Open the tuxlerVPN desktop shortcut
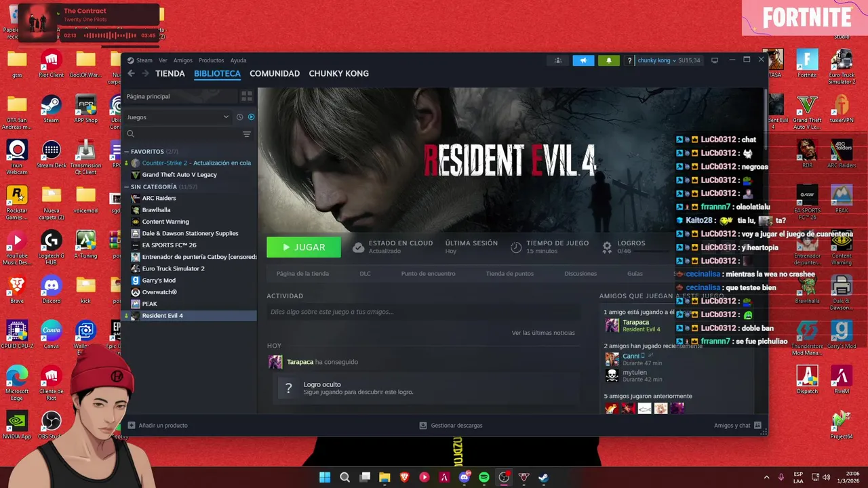 coord(841,108)
